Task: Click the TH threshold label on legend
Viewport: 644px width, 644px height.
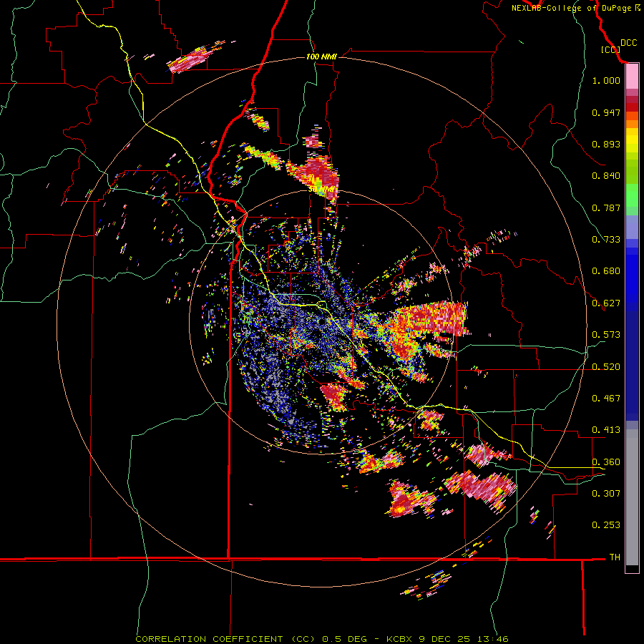Action: (x=615, y=557)
